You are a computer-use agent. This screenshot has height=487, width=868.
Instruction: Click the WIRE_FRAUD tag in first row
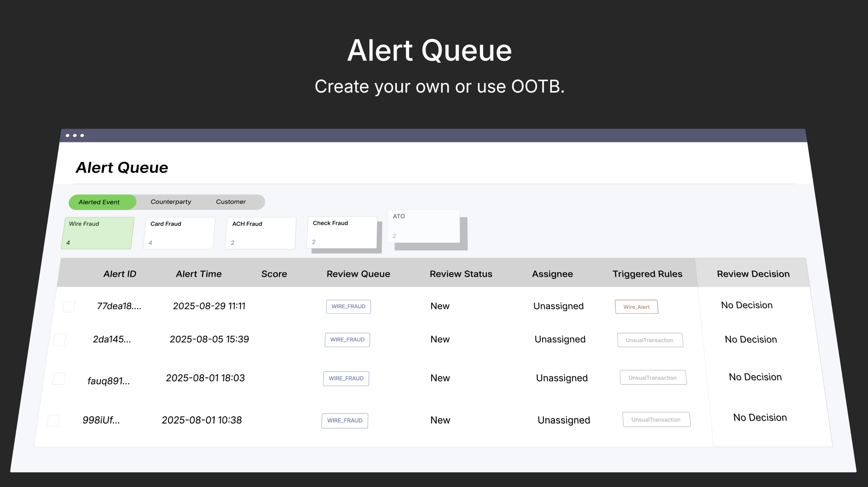click(348, 307)
